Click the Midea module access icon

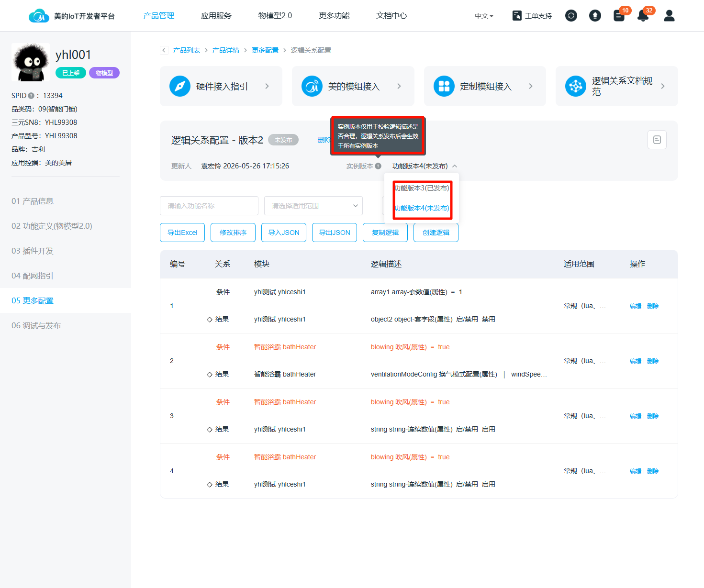coord(312,86)
